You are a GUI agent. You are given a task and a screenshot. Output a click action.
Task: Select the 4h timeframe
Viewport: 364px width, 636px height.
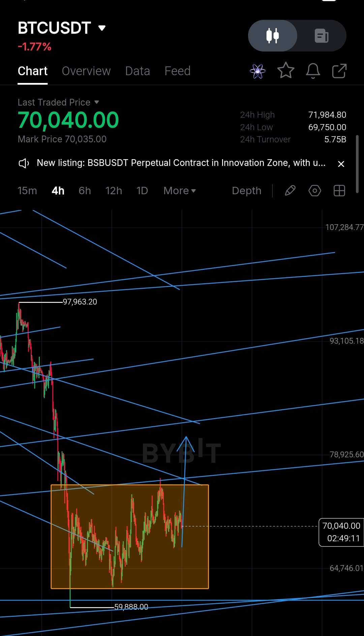click(58, 191)
